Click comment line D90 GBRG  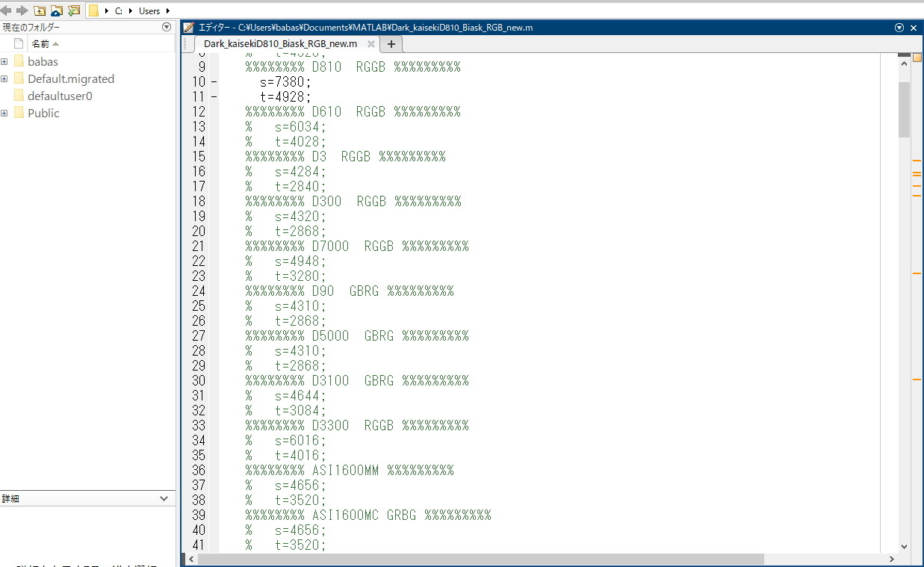(x=350, y=291)
